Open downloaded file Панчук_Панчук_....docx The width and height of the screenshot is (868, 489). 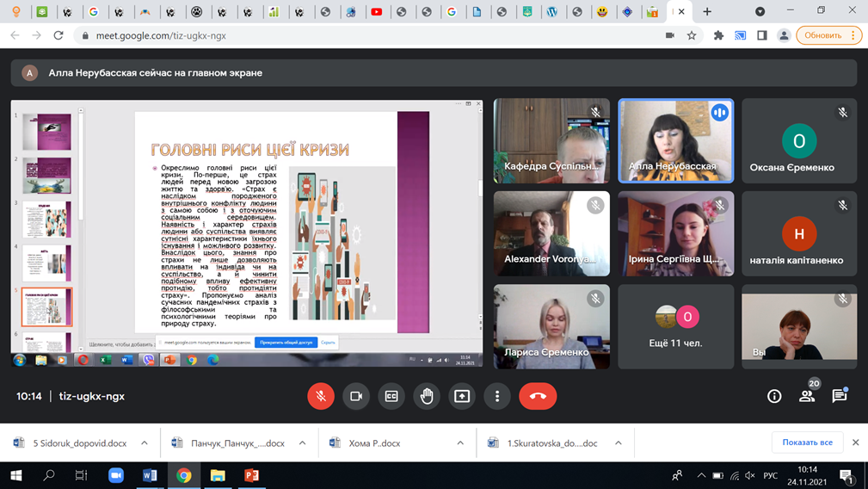point(229,443)
